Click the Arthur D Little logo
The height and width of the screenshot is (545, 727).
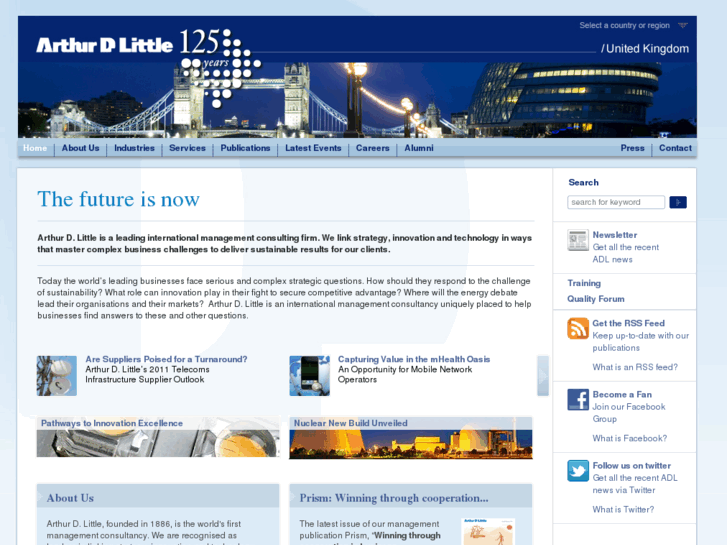coord(104,45)
